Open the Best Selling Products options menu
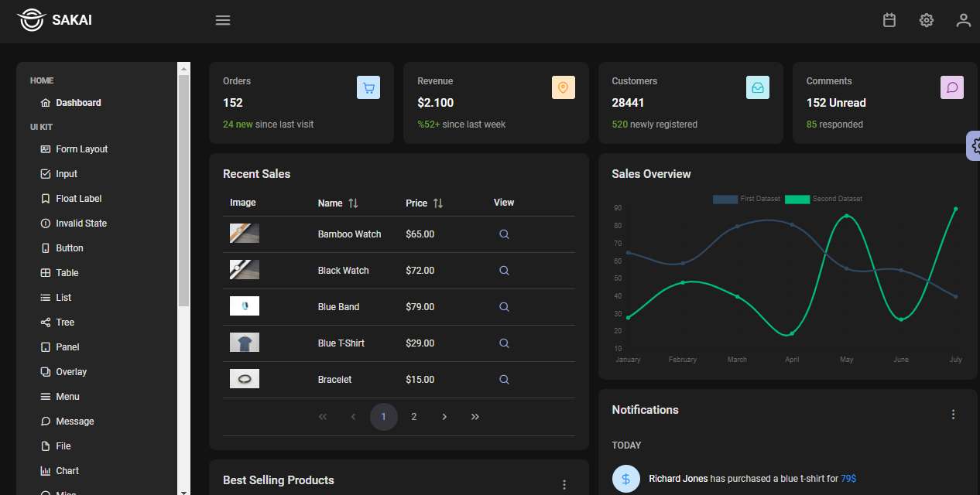Viewport: 980px width, 495px height. coord(564,485)
